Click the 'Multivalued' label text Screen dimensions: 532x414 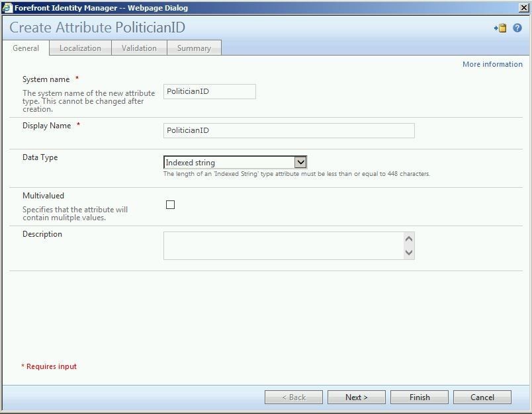[x=43, y=196]
